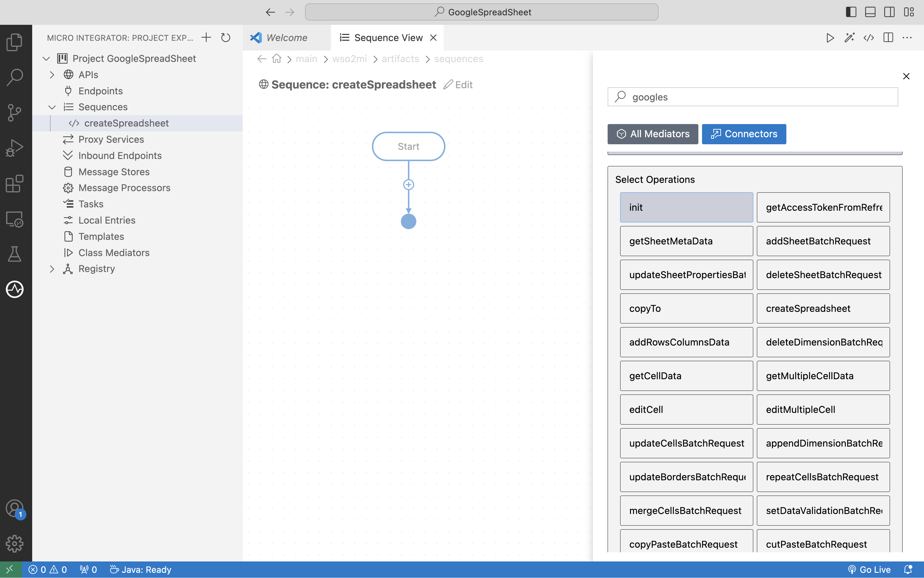This screenshot has height=578, width=924.
Task: Select the copyTo operation
Action: (686, 308)
